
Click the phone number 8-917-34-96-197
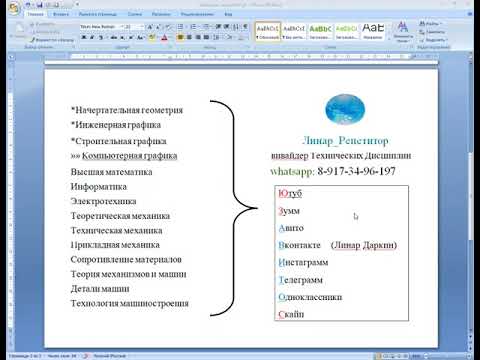[356, 171]
